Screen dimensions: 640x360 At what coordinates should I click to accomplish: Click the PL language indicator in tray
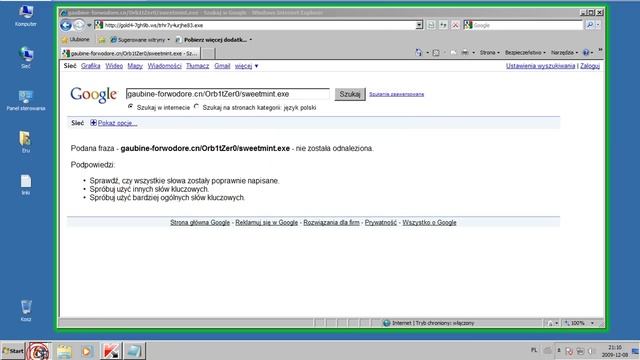pyautogui.click(x=534, y=350)
